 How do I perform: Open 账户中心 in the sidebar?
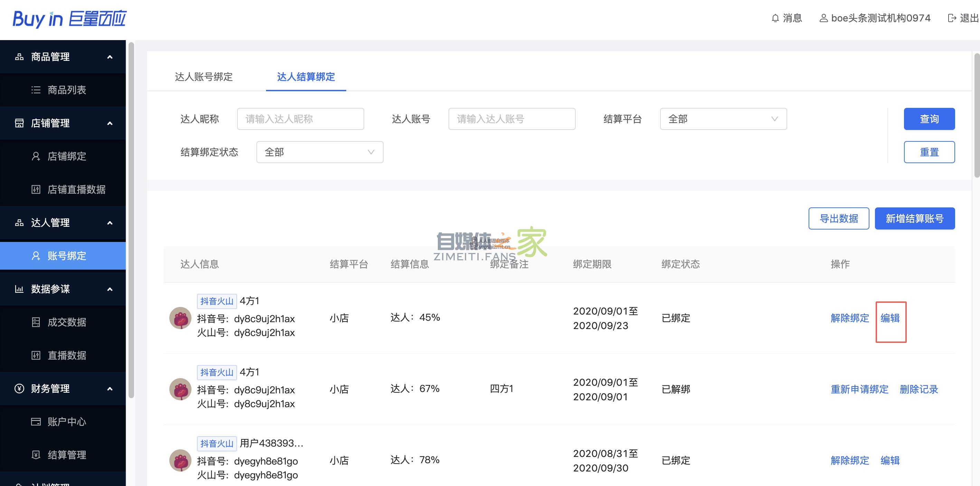pos(67,422)
